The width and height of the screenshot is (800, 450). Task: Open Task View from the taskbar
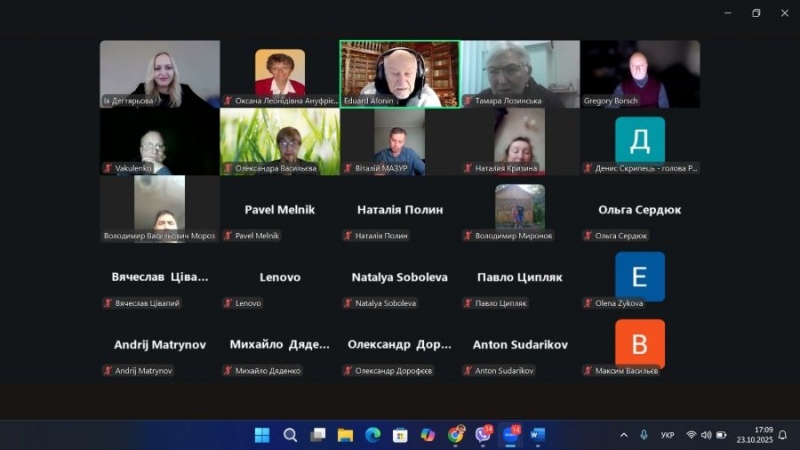[318, 435]
